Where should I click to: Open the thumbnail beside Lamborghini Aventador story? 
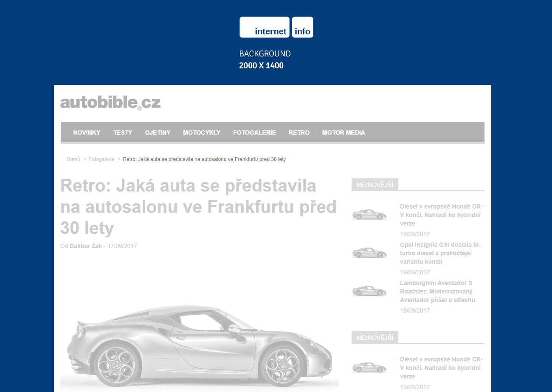[369, 291]
